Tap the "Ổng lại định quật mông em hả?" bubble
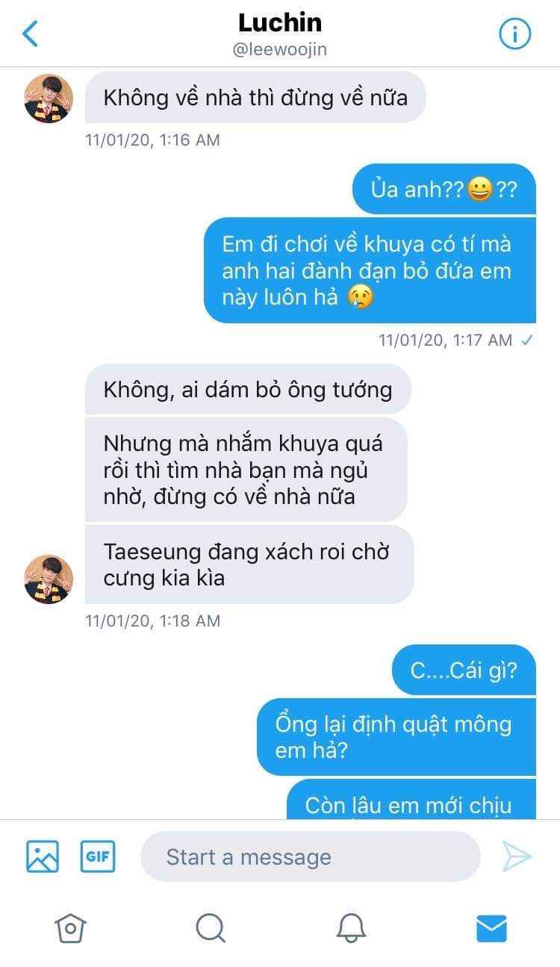 pos(396,737)
